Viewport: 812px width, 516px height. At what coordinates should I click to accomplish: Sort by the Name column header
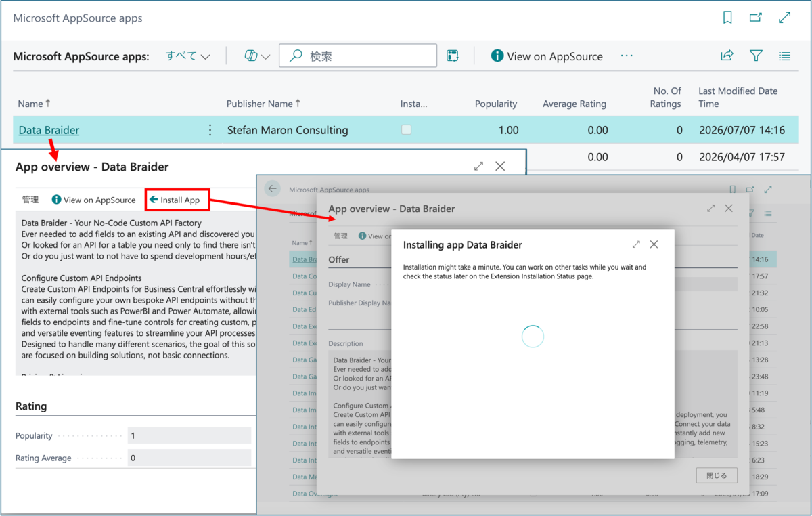[x=34, y=104]
